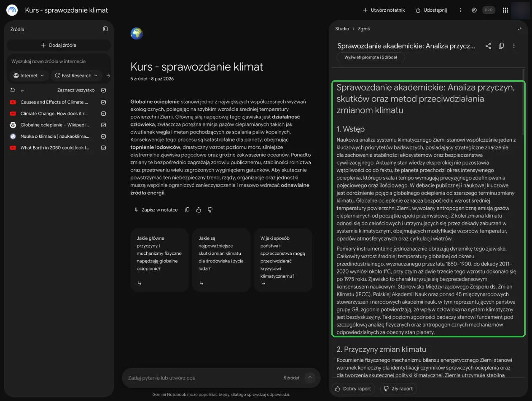Screen dimensions: 532x401
Task: Click YouTube icon of What Earth in 2050
Action: point(13,148)
